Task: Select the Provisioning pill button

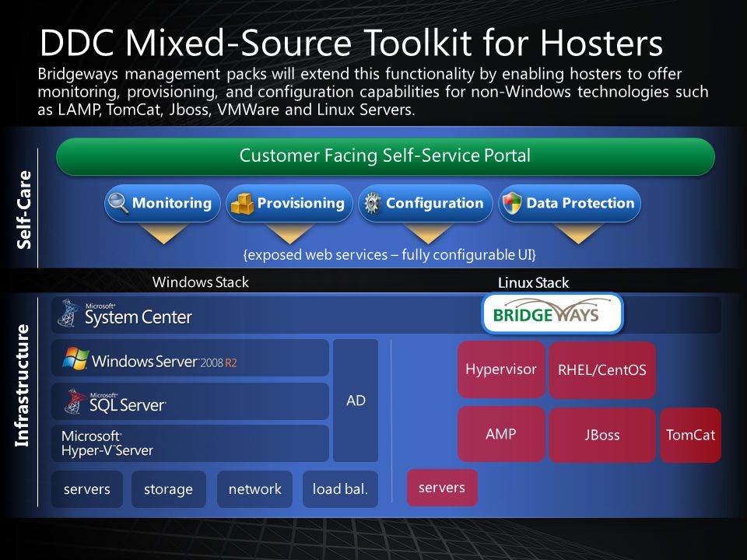Action: point(289,203)
